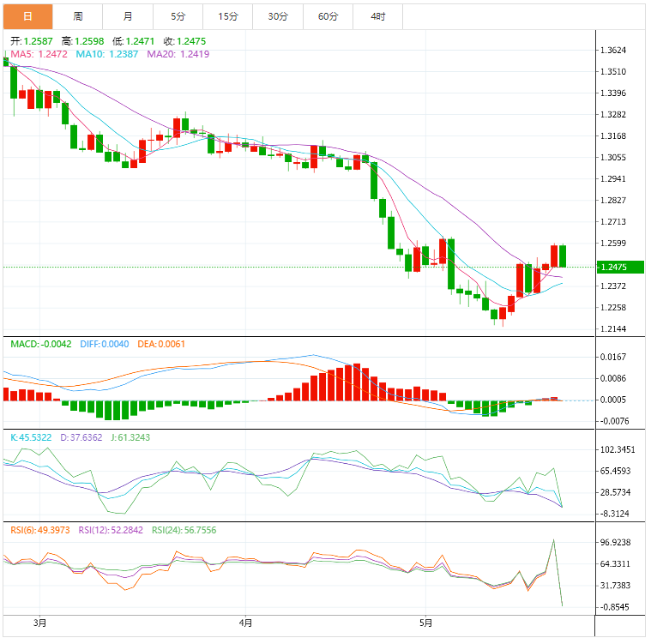The width and height of the screenshot is (651, 644).
Task: Click the 1.3055 price axis label
Action: click(613, 158)
